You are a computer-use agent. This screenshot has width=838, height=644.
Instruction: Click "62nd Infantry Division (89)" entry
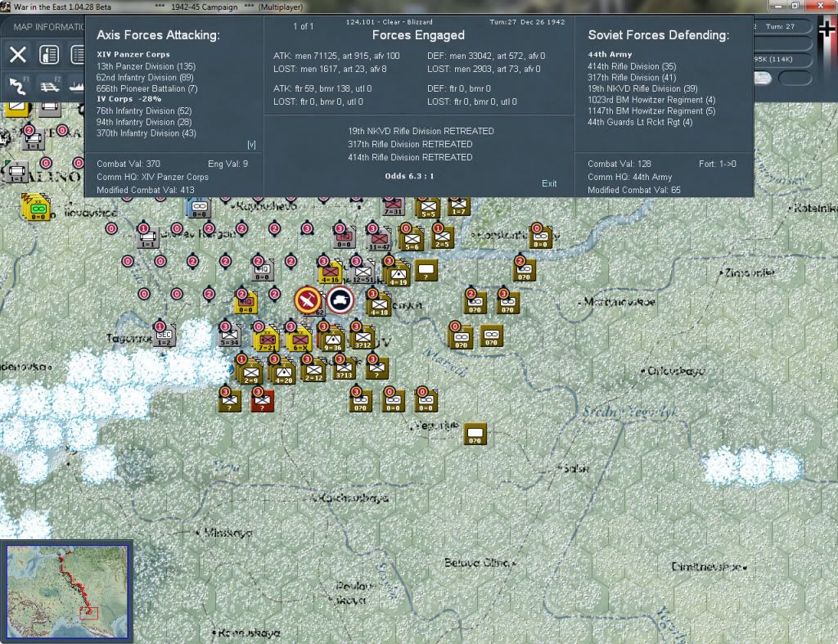click(x=145, y=78)
